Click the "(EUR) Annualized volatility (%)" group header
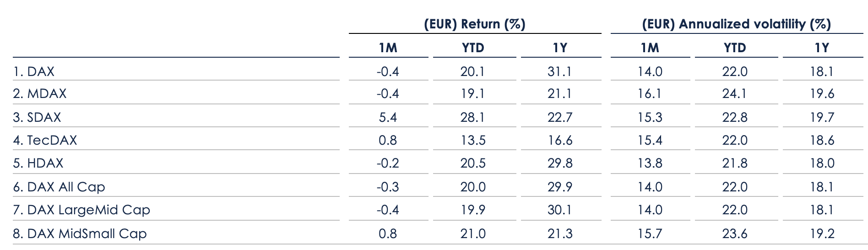The height and width of the screenshot is (250, 868). [736, 24]
